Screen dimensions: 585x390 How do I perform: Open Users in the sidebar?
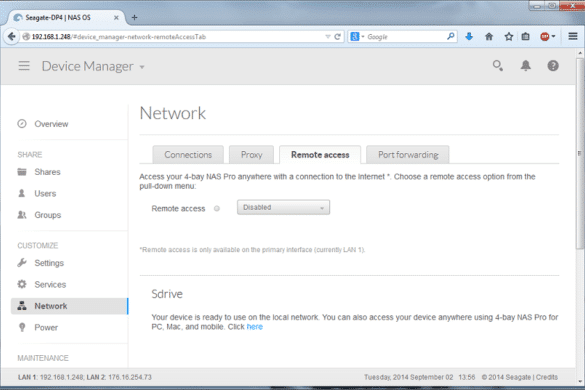[x=45, y=193]
